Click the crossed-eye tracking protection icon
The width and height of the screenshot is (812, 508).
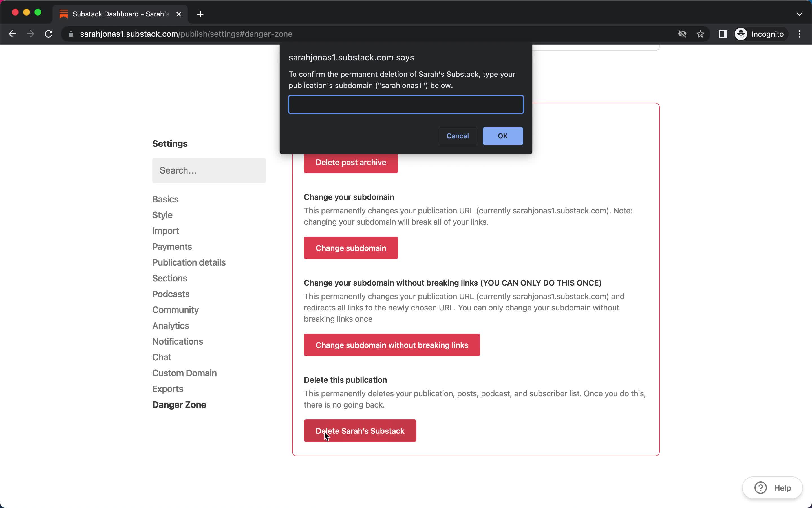click(682, 34)
